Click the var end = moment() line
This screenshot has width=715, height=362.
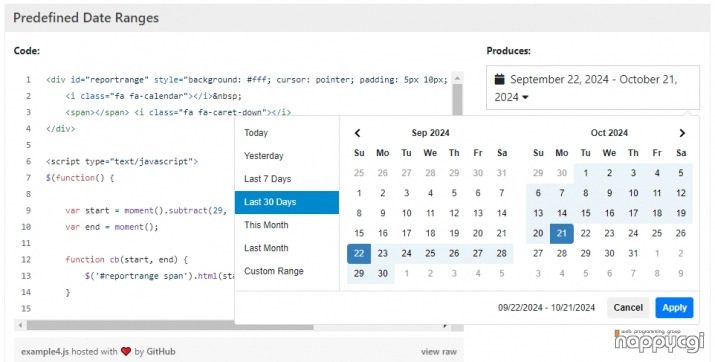(x=111, y=227)
